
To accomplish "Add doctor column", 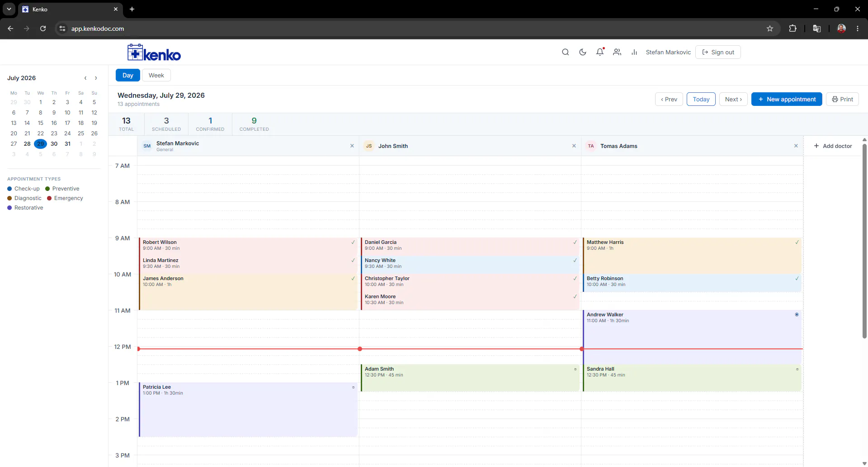I will [833, 146].
